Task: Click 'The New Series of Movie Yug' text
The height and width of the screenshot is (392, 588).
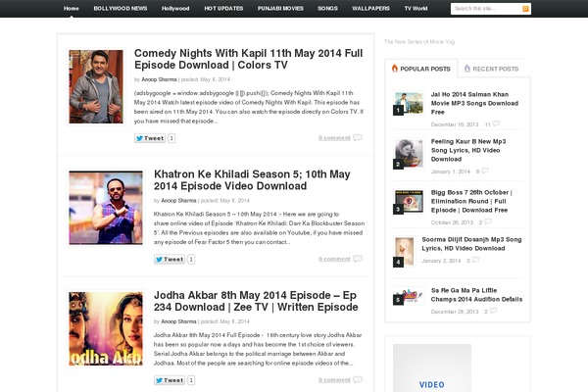Action: [x=419, y=41]
